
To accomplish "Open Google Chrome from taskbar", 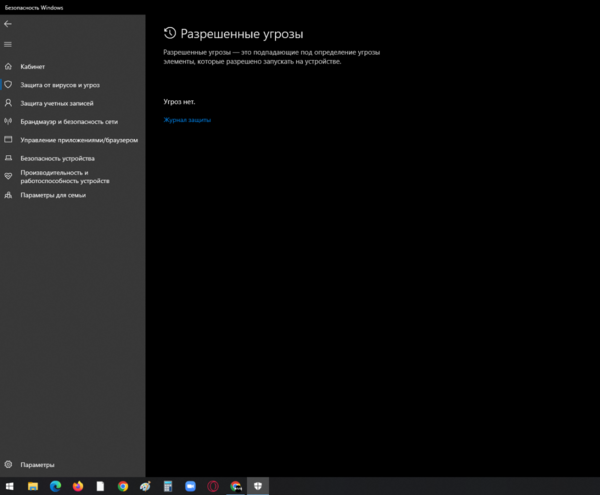I will [x=123, y=486].
